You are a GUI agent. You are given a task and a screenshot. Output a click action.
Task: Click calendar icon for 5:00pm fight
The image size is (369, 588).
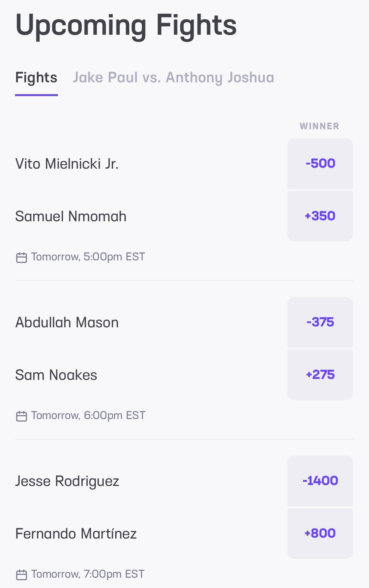point(21,257)
